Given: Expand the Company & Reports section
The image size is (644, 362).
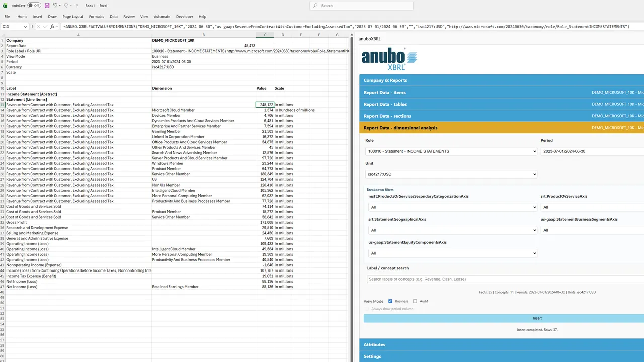Looking at the screenshot, I should (502, 80).
